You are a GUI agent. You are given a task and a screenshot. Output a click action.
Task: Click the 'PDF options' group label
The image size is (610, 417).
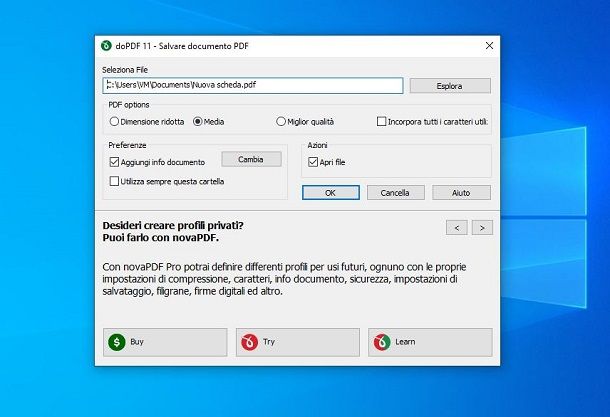[x=129, y=105]
